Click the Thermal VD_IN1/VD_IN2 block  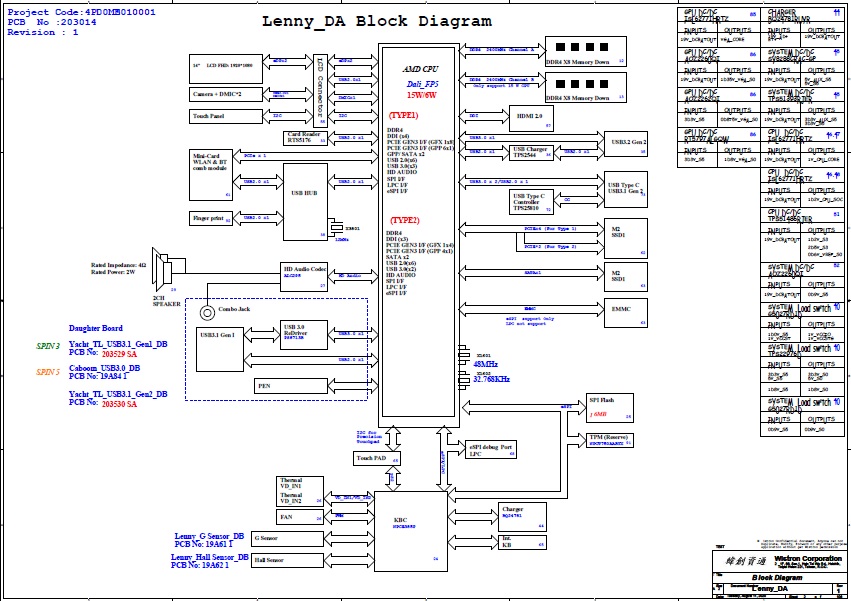click(x=300, y=491)
